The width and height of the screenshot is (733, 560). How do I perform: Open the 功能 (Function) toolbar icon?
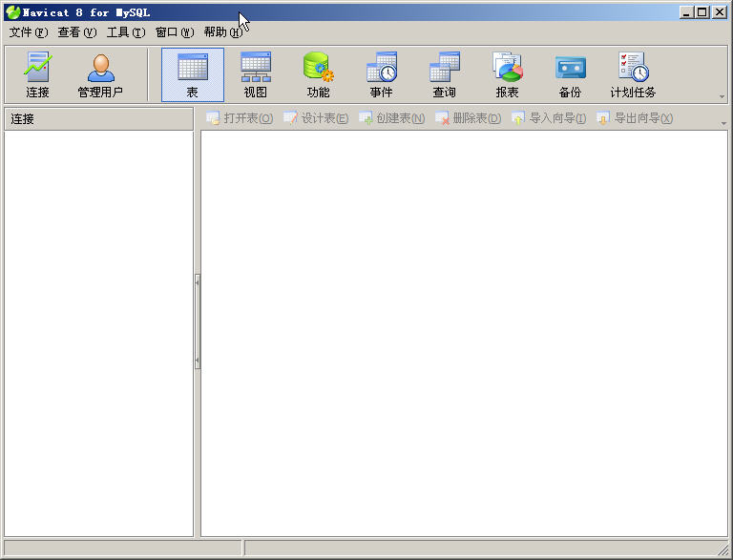coord(318,75)
